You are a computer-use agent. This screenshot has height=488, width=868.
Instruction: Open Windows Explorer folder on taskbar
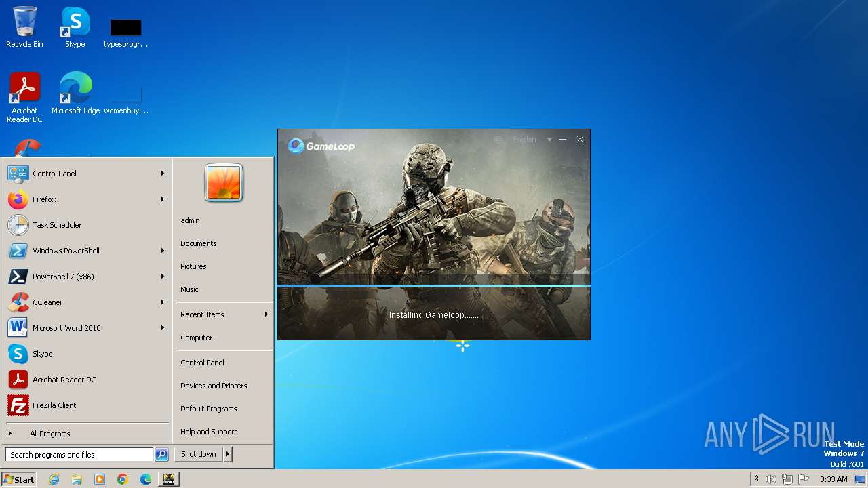point(77,479)
